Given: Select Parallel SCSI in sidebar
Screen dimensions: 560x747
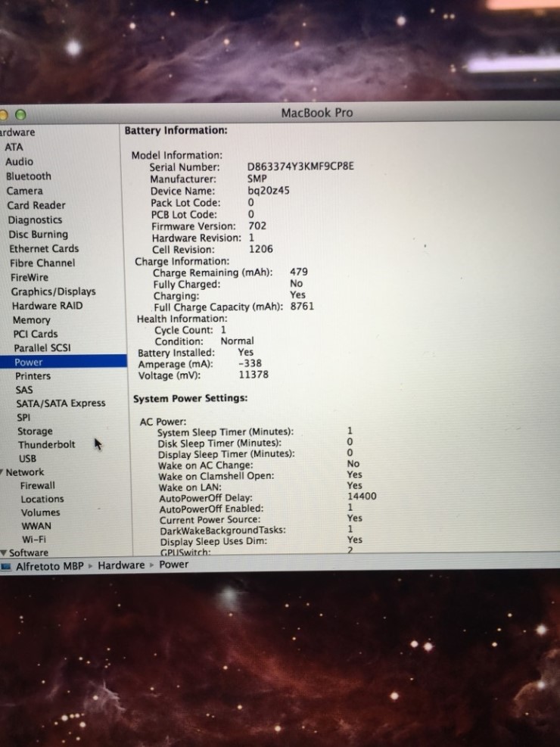Looking at the screenshot, I should pos(42,348).
